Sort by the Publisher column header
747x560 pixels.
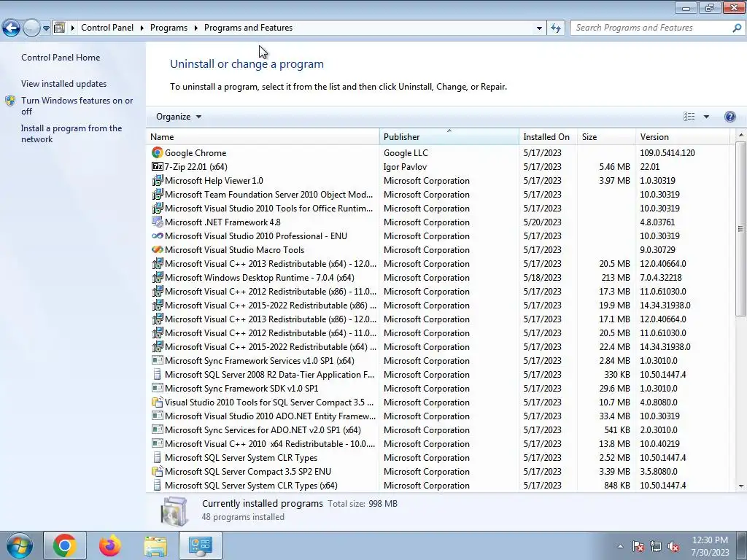coord(449,136)
